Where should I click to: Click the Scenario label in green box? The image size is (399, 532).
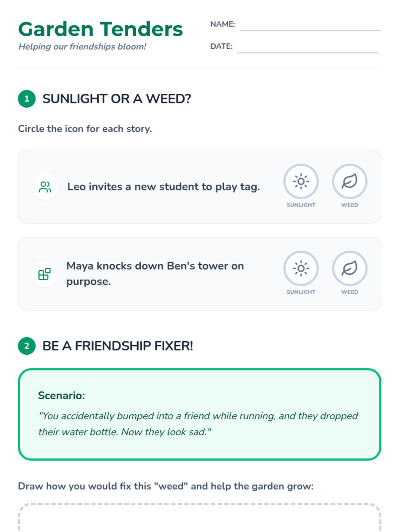click(x=62, y=395)
